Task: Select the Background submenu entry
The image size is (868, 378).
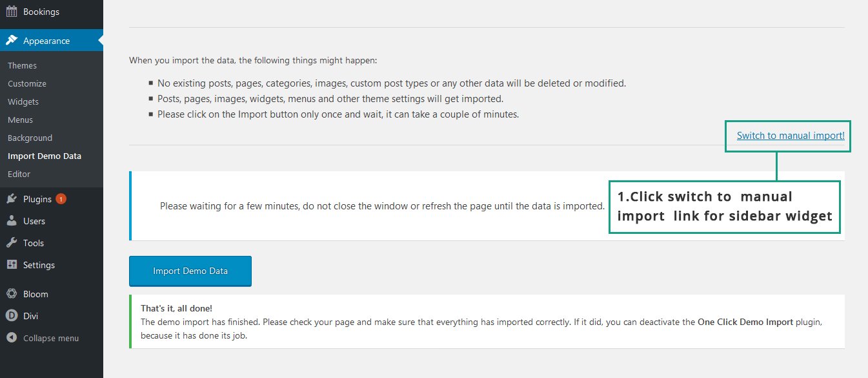Action: click(x=30, y=138)
